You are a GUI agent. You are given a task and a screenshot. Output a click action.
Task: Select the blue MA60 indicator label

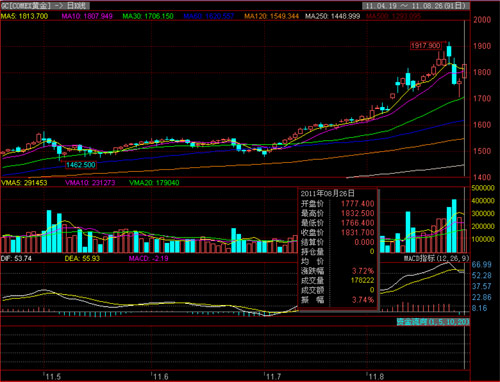pyautogui.click(x=209, y=16)
